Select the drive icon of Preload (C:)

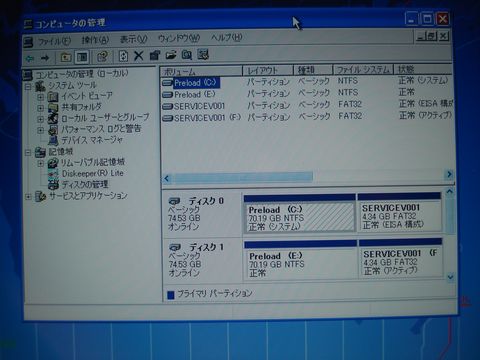coord(167,83)
